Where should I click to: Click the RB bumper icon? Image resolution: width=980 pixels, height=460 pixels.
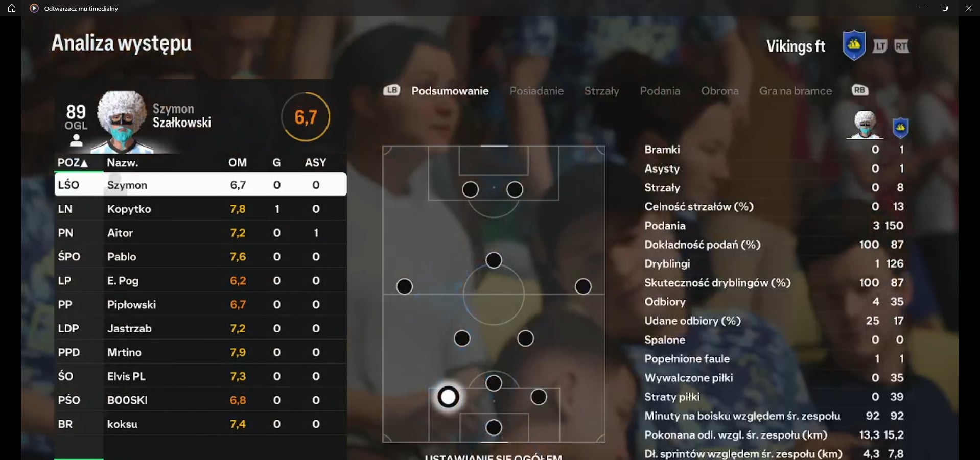pos(860,90)
